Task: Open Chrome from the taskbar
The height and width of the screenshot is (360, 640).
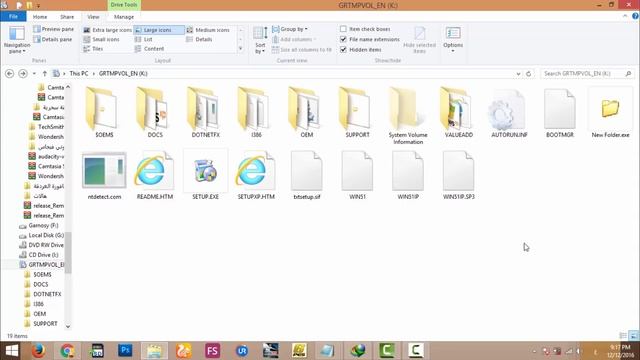Action: coord(67,351)
